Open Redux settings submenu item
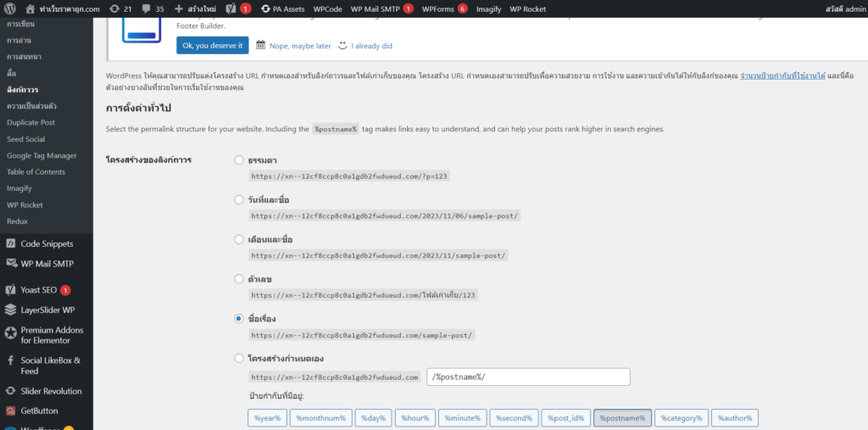The image size is (868, 430). (x=17, y=221)
